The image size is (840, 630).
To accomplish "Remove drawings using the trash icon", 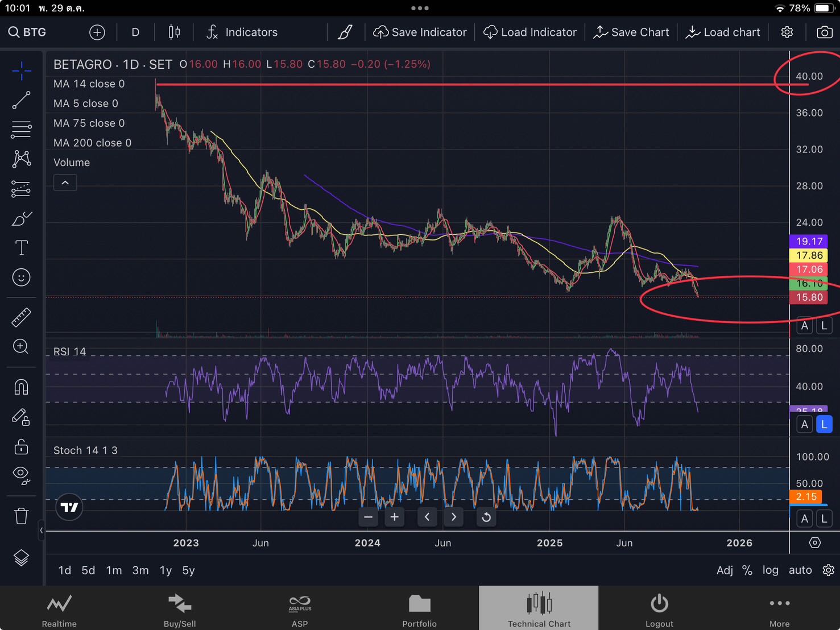I will [21, 516].
